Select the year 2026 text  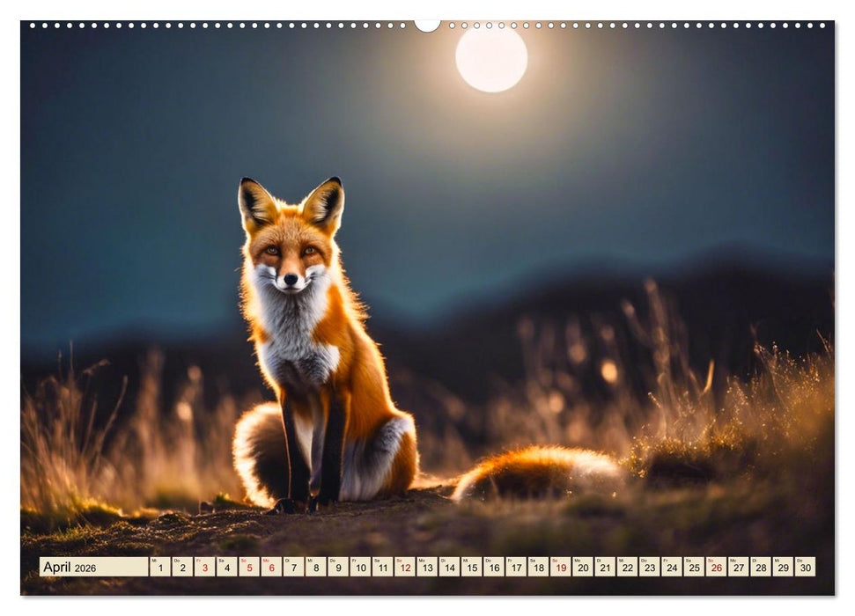85,568
